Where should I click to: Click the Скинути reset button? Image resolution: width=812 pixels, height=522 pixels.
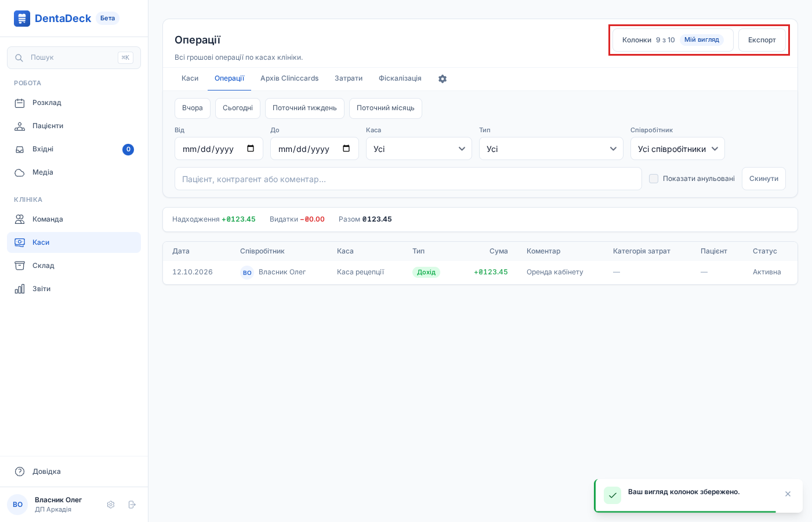coord(764,179)
